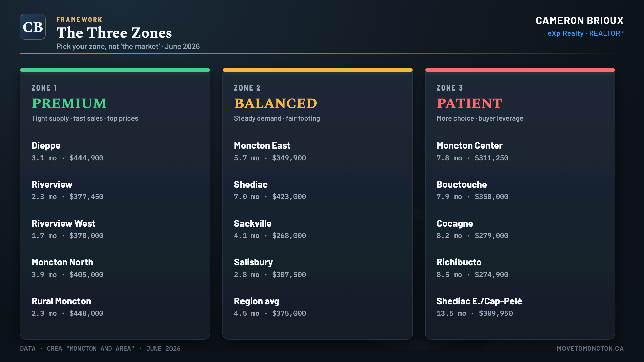Click the CB logo badge
The width and height of the screenshot is (644, 362).
(x=33, y=27)
